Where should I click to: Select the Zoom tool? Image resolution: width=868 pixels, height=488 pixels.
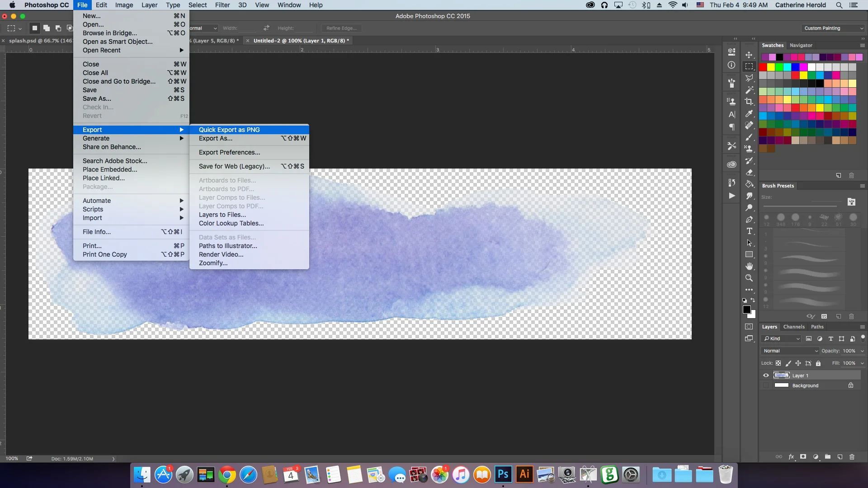749,278
